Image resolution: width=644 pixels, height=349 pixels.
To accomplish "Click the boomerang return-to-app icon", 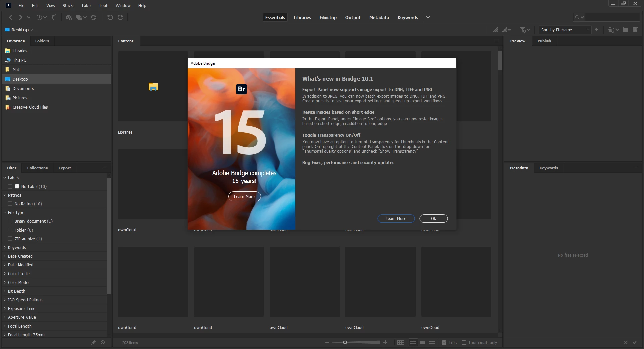I will click(54, 17).
